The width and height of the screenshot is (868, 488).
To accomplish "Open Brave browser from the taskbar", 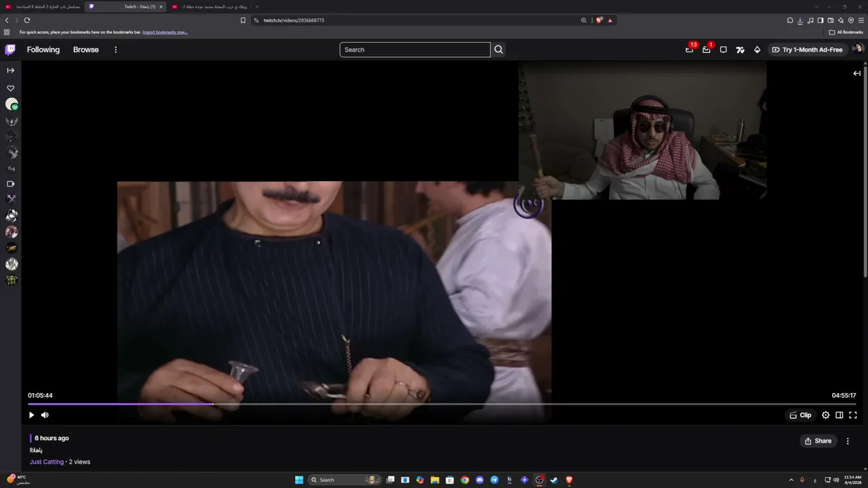I will [x=569, y=480].
